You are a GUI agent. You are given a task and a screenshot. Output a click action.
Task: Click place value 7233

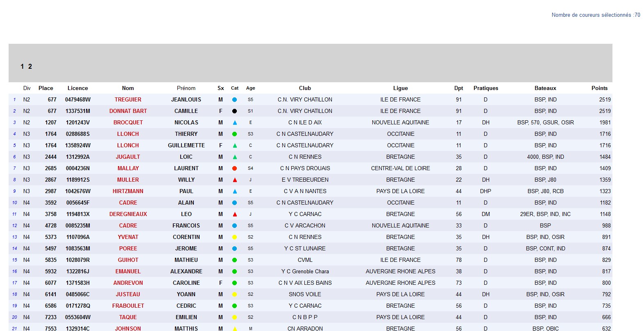click(51, 317)
